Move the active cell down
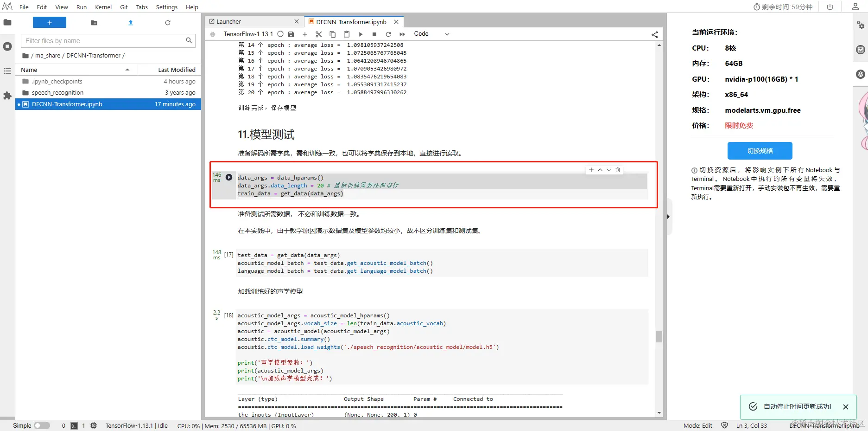This screenshot has height=431, width=868. tap(609, 170)
